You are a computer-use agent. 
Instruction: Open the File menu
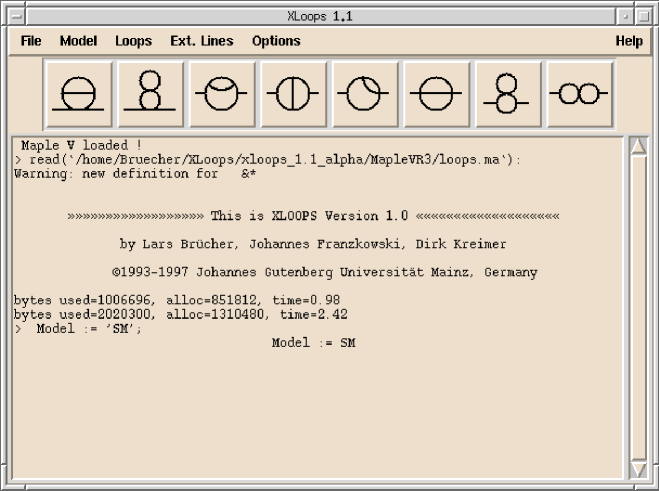point(31,41)
